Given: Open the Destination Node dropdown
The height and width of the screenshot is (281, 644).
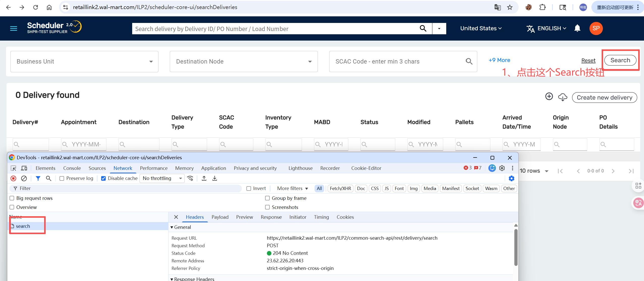Looking at the screenshot, I should pyautogui.click(x=244, y=61).
